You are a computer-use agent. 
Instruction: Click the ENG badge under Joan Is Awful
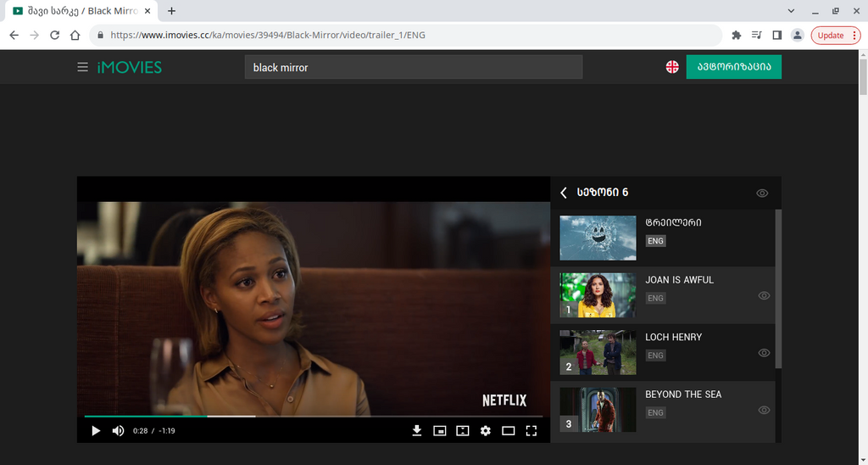click(x=655, y=298)
